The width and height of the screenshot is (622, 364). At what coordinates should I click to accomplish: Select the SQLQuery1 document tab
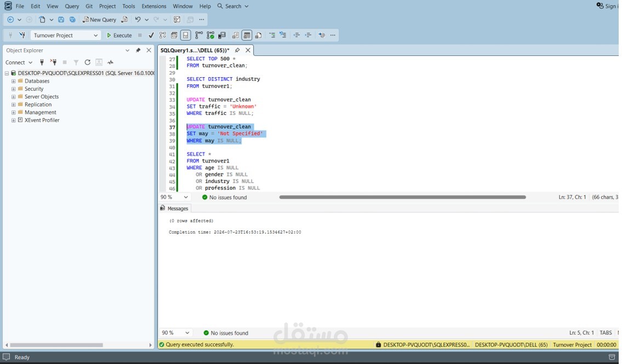click(x=195, y=50)
